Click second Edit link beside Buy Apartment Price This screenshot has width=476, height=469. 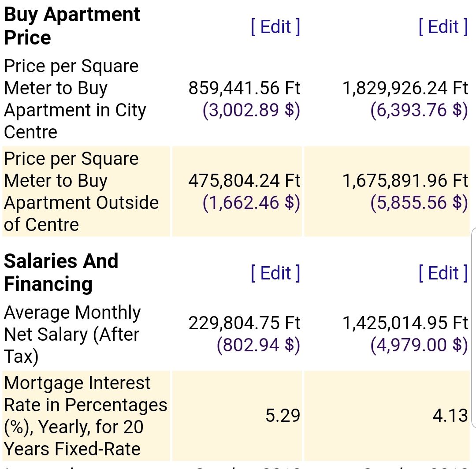pos(443,26)
